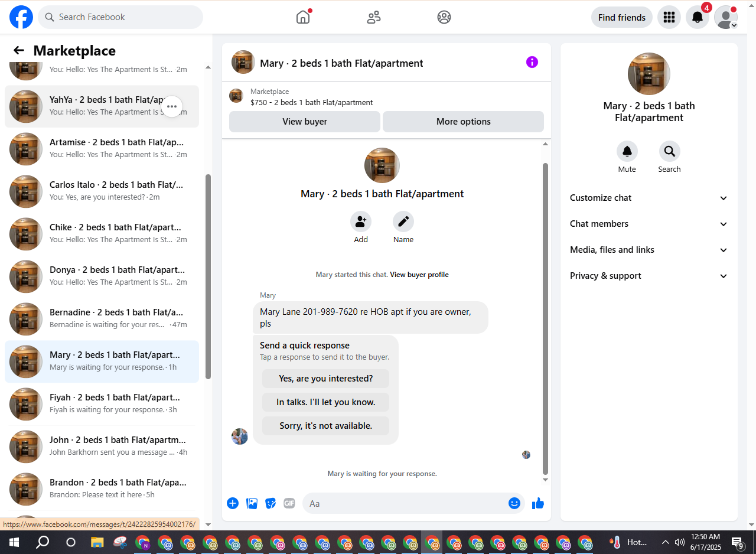The height and width of the screenshot is (554, 756).
Task: Open the taskbar volume speaker icon
Action: (680, 542)
